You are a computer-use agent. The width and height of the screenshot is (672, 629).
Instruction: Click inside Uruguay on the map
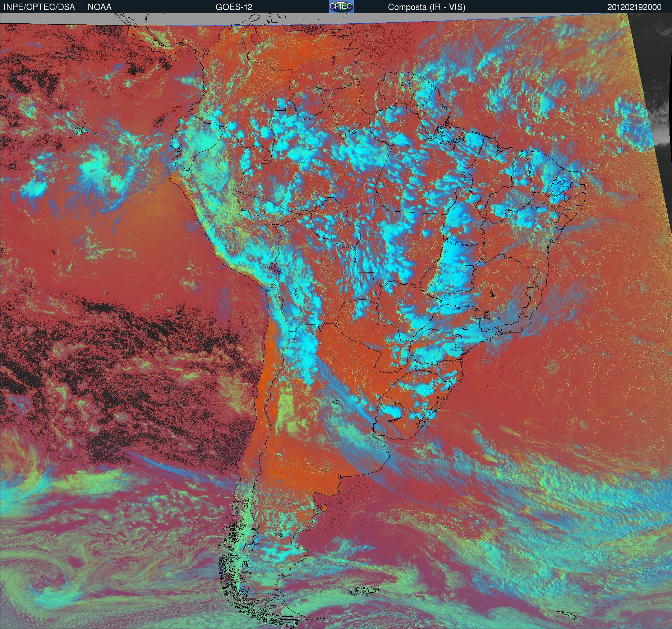tap(399, 417)
